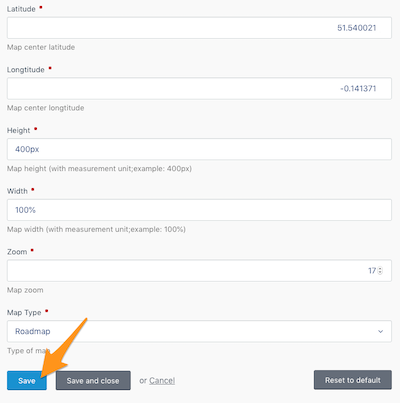Image resolution: width=400 pixels, height=403 pixels.
Task: Click the chevron arrow in Map Type select
Action: point(380,331)
